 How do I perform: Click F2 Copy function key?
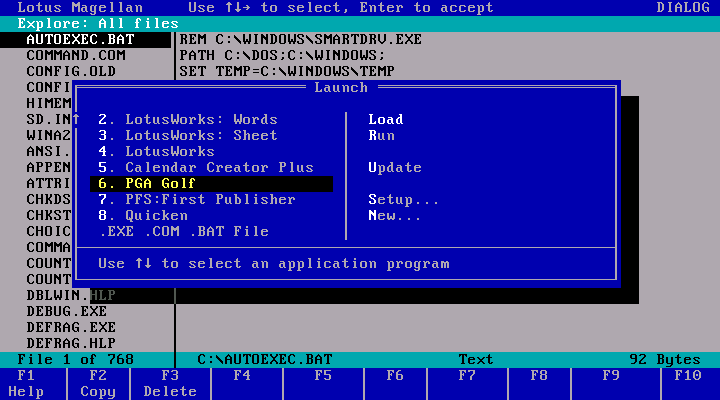(98, 384)
